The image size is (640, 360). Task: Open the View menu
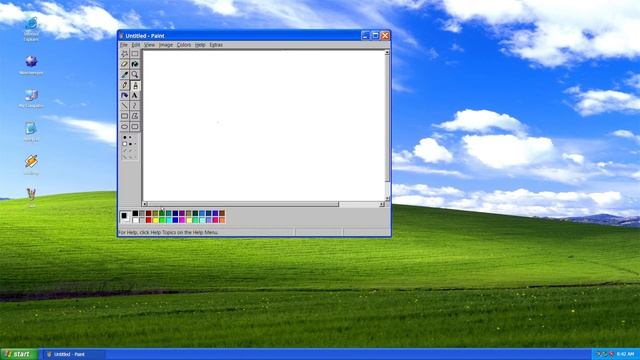[x=149, y=45]
